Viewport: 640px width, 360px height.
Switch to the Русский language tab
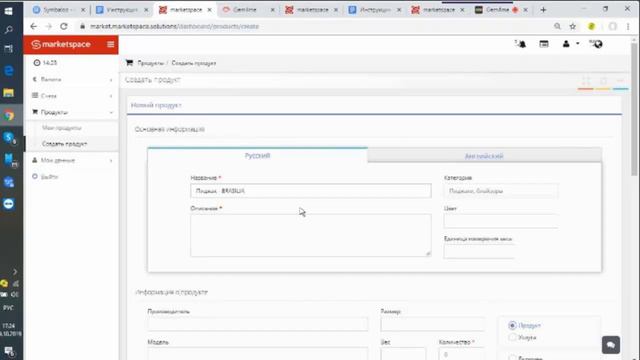[257, 156]
